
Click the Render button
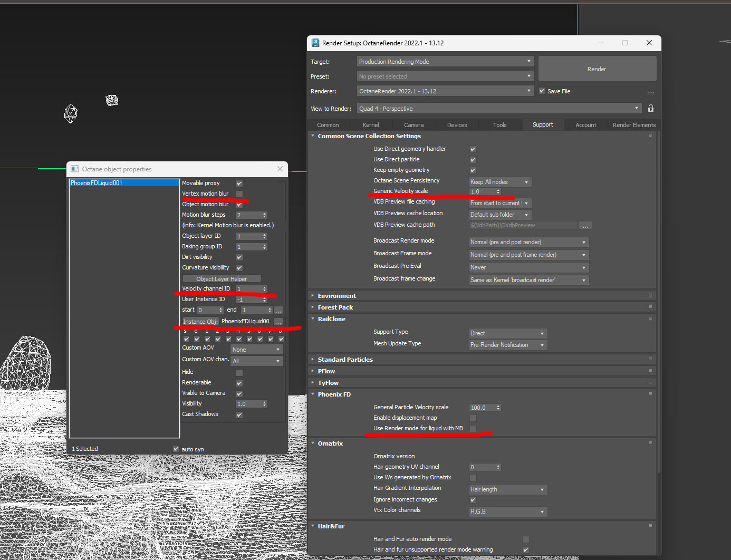(x=597, y=69)
